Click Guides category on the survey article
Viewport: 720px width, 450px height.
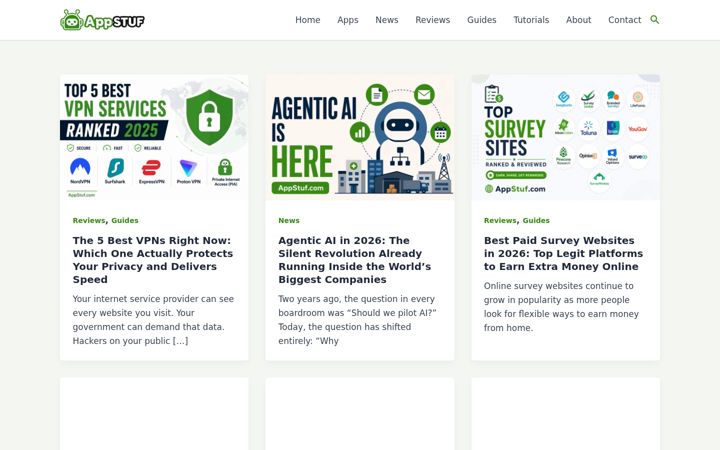pyautogui.click(x=536, y=220)
